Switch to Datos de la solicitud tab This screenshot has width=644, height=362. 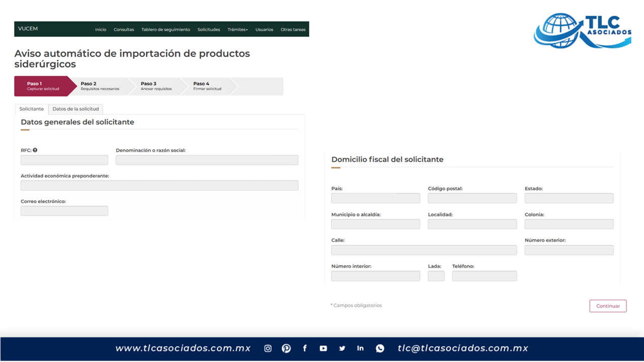point(75,109)
